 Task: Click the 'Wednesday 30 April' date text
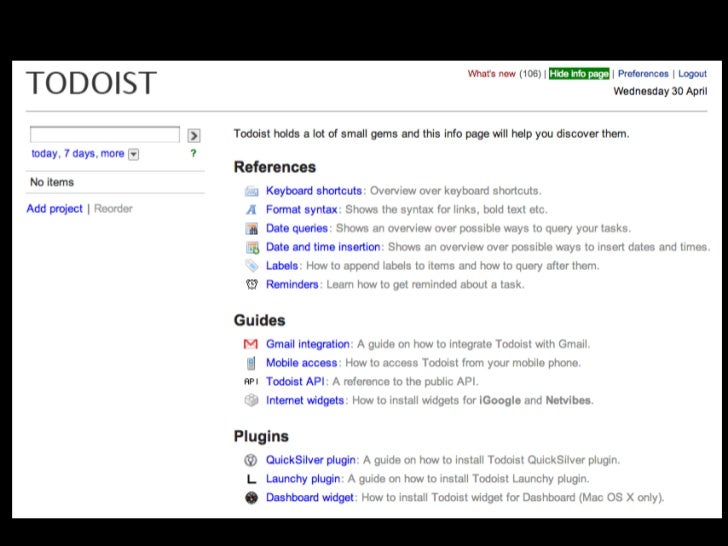(x=660, y=91)
